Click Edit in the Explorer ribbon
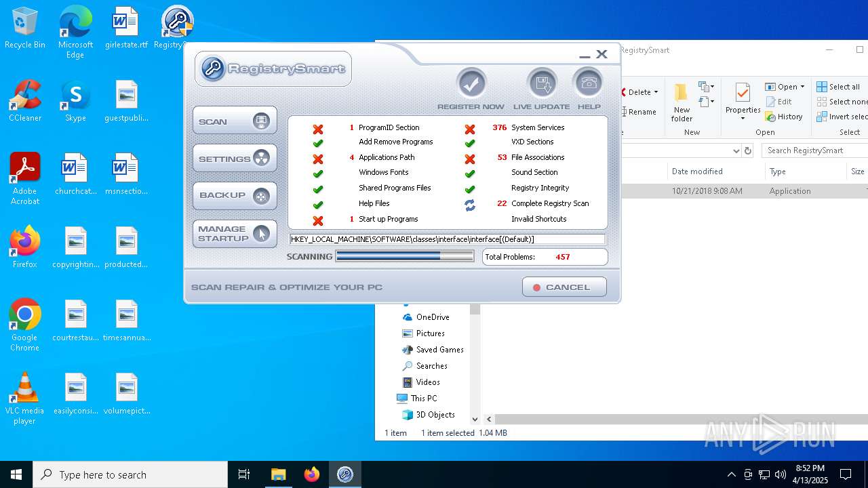Viewport: 868px width, 488px height. coord(778,102)
